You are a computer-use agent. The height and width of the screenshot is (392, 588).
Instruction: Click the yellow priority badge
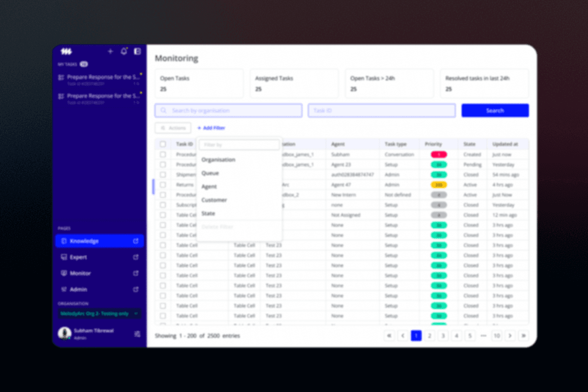tap(439, 185)
